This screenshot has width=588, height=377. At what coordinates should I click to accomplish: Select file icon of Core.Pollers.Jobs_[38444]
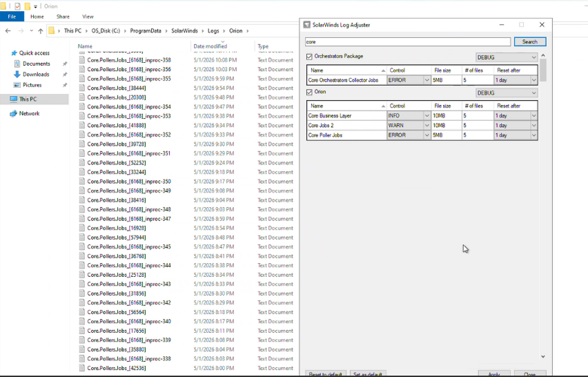(81, 88)
